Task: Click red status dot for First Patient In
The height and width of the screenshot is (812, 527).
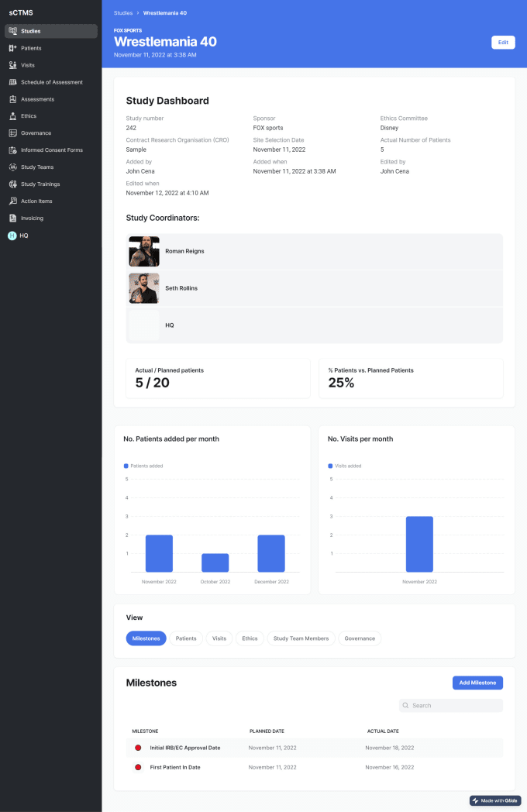Action: click(x=138, y=768)
